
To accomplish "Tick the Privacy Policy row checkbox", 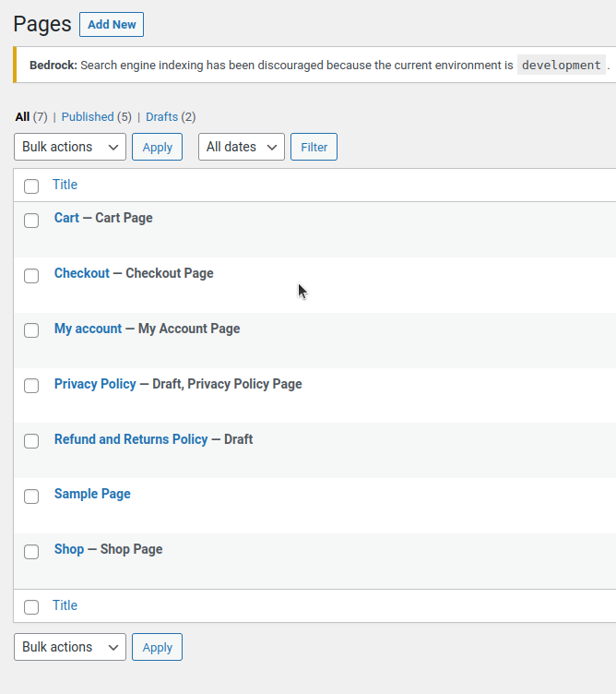I will coord(31,386).
